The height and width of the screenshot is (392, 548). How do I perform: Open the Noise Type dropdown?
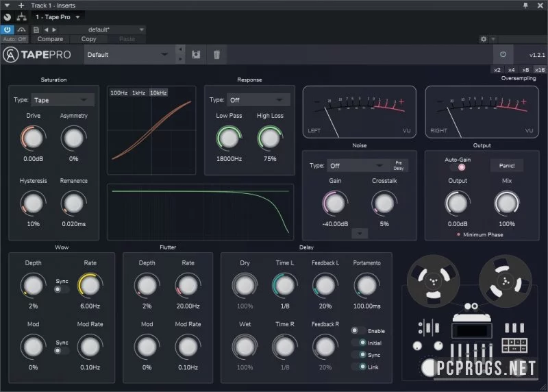[x=357, y=165]
